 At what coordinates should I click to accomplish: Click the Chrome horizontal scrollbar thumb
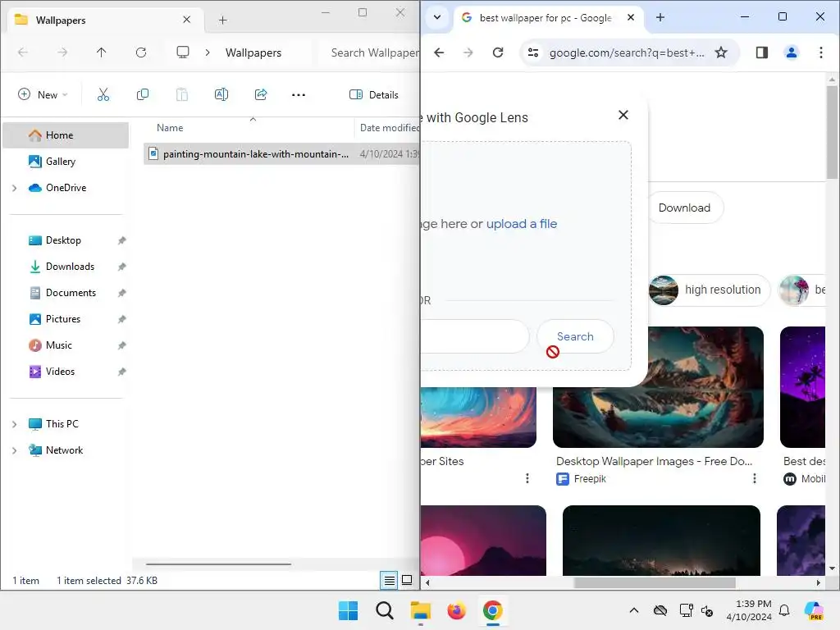click(x=654, y=582)
